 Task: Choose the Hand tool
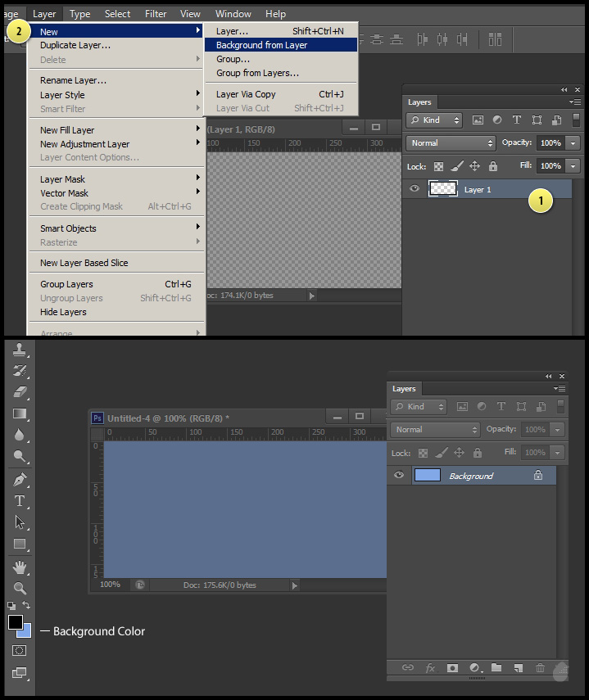pos(20,567)
